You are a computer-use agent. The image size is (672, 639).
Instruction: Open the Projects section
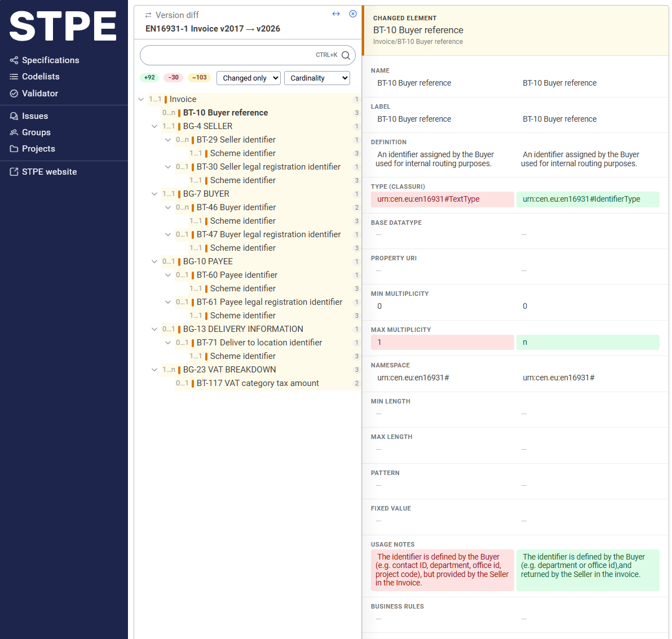[x=38, y=149]
